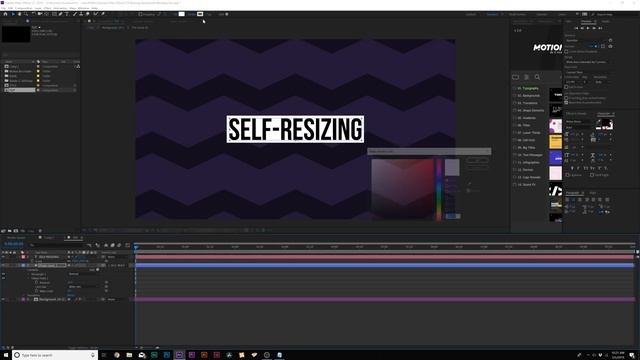640x360 pixels.
Task: Hide the selected shape layer eye toggle
Action: pos(3,265)
